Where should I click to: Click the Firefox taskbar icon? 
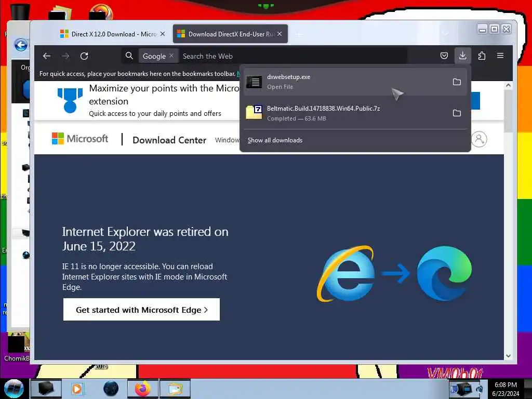tap(143, 389)
